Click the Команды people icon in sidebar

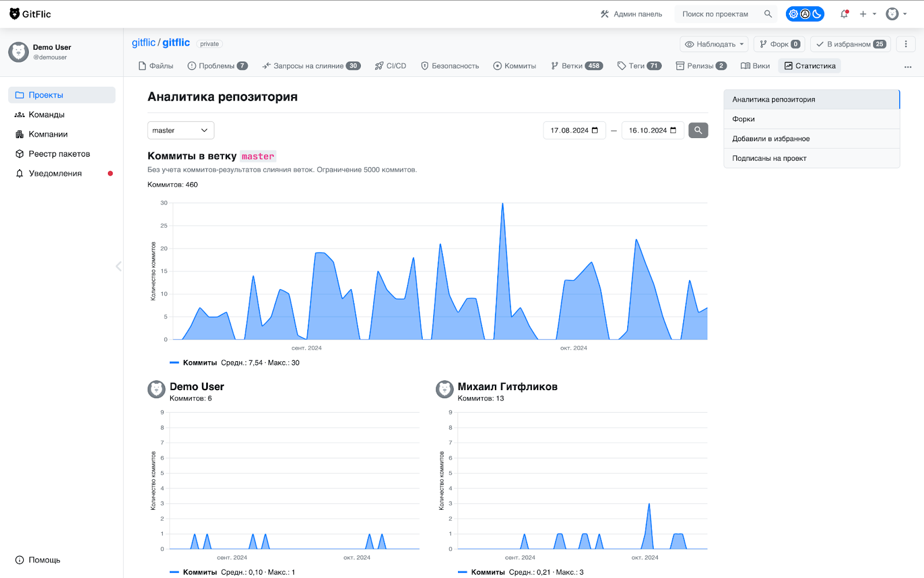click(20, 114)
